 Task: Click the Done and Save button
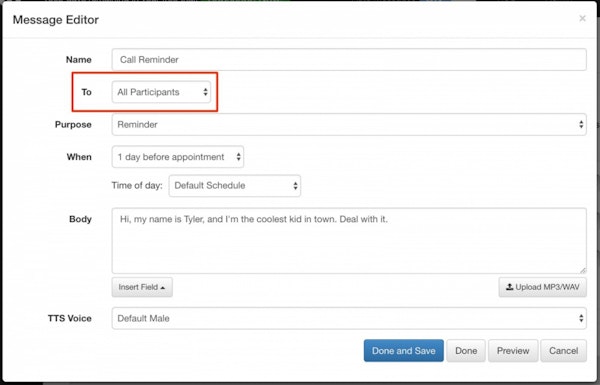pos(404,351)
